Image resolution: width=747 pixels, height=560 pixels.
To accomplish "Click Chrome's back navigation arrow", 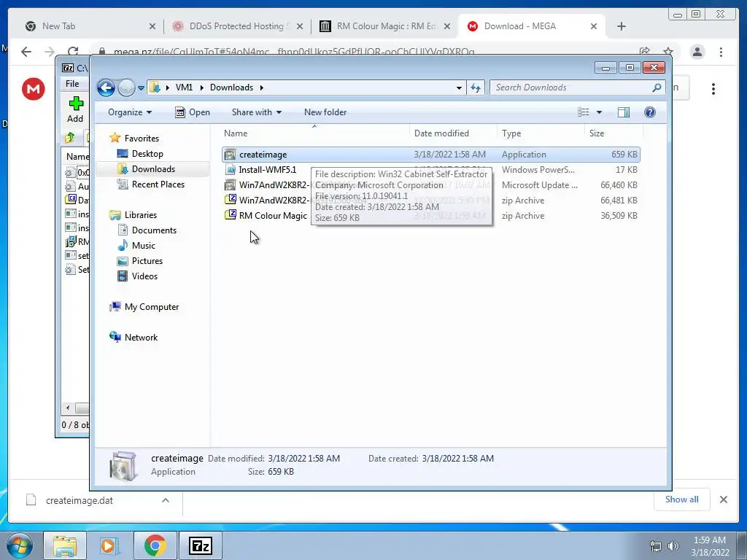I will (x=26, y=52).
